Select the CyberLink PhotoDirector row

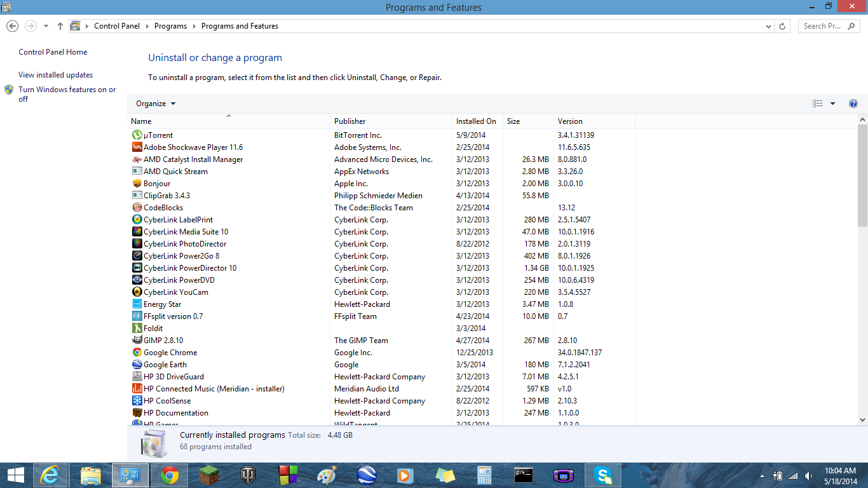pyautogui.click(x=381, y=243)
